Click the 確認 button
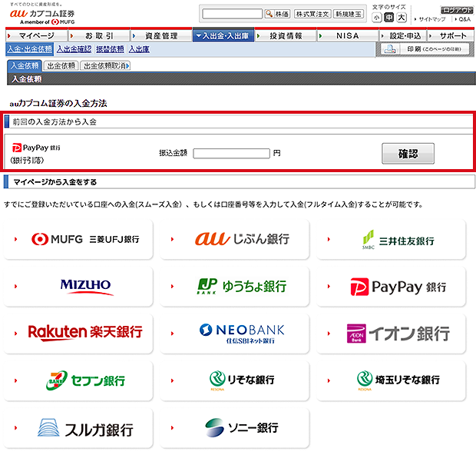The height and width of the screenshot is (455, 476). [x=408, y=154]
